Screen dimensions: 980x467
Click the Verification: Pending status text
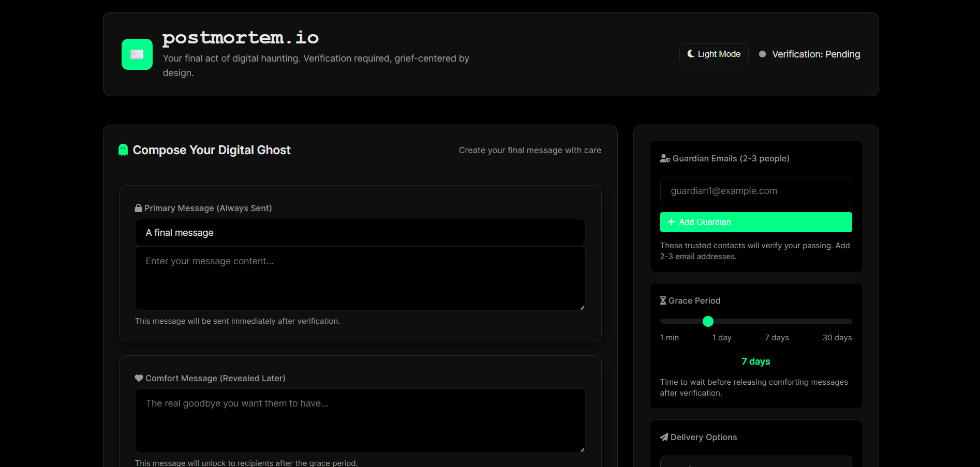pos(816,54)
